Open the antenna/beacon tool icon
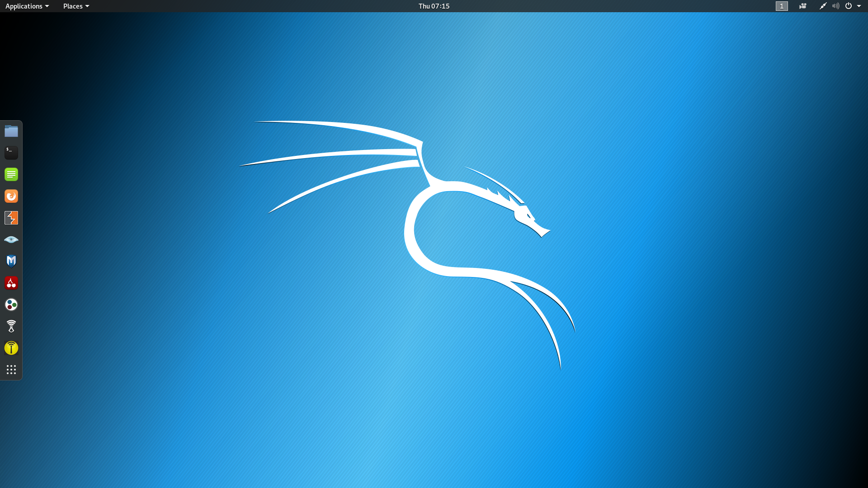The image size is (868, 488). (11, 347)
